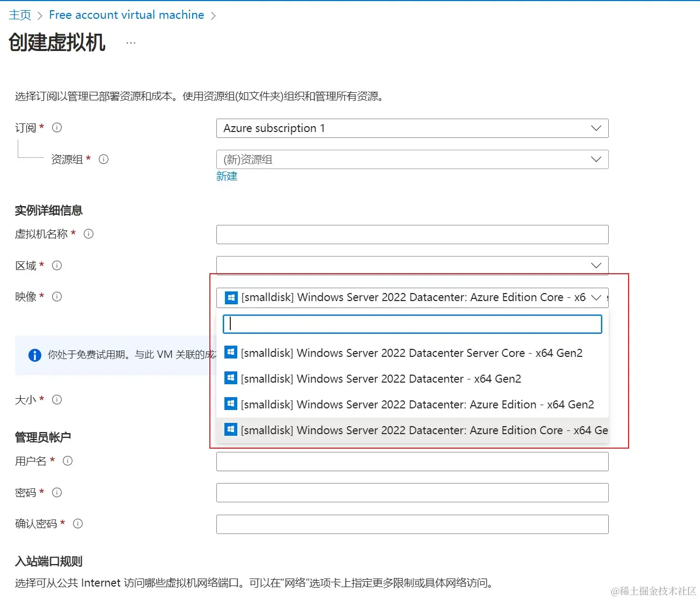Click the 创建虚拟机 page title
Viewport: 700px width, 600px height.
pyautogui.click(x=57, y=42)
